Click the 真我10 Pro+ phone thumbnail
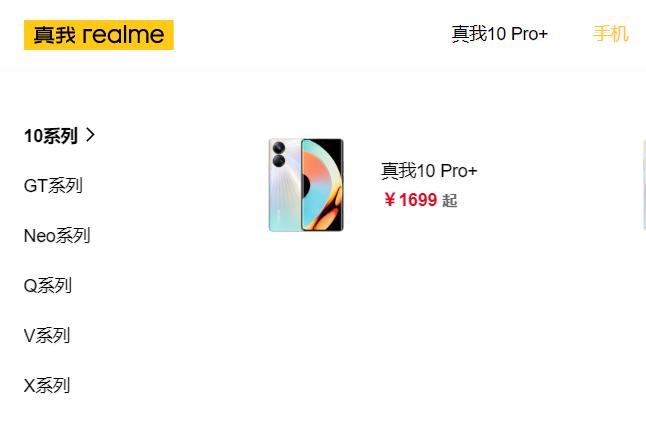 click(x=306, y=185)
